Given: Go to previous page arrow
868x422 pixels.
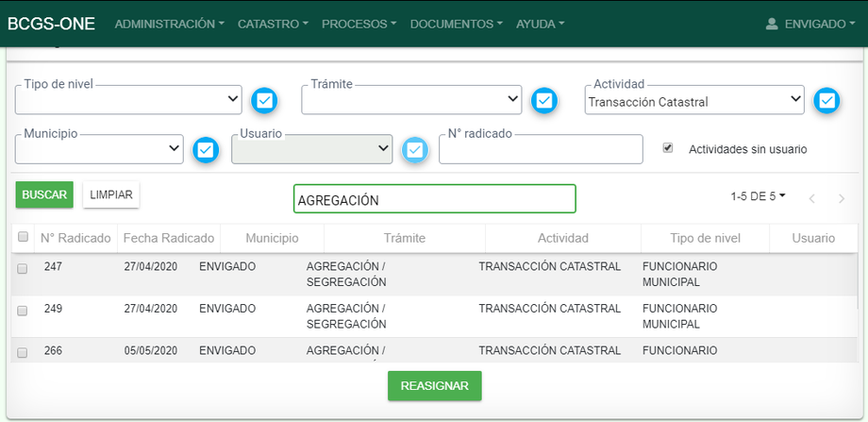Looking at the screenshot, I should coord(812,198).
